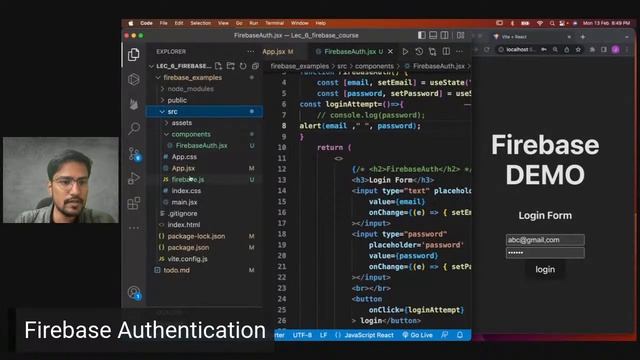Click the login button in Firebase DEMO
This screenshot has width=640, height=360.
[545, 269]
